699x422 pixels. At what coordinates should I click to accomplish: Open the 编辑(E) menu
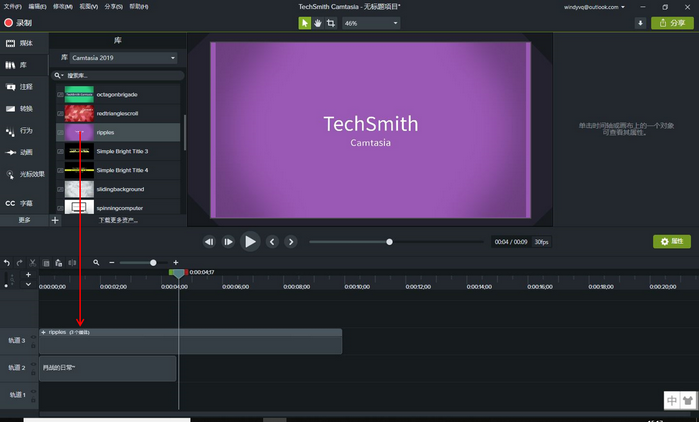click(x=37, y=7)
